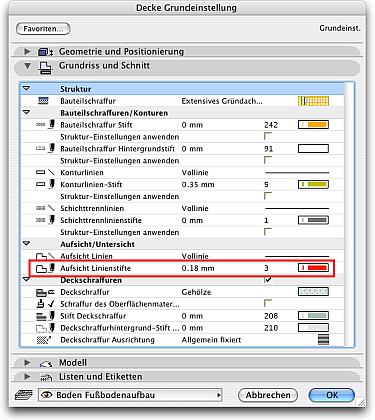
Task: Click the Modell panel icon
Action: pos(46,364)
